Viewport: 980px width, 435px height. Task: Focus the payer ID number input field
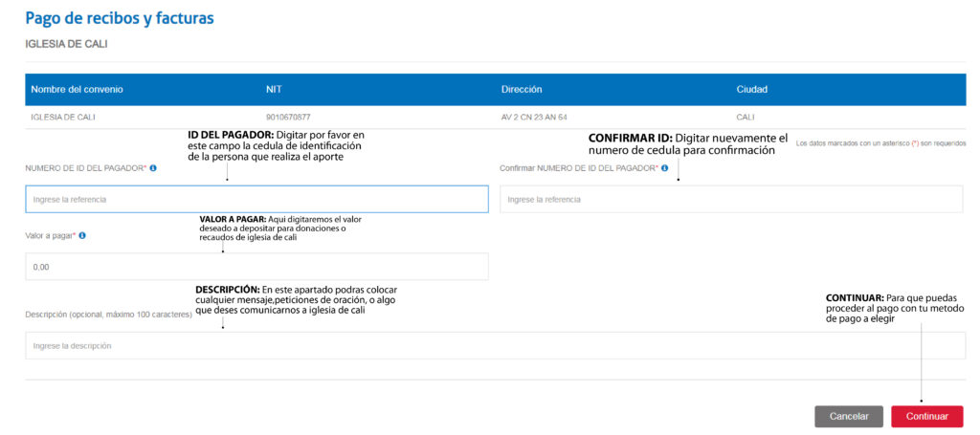[x=256, y=199]
